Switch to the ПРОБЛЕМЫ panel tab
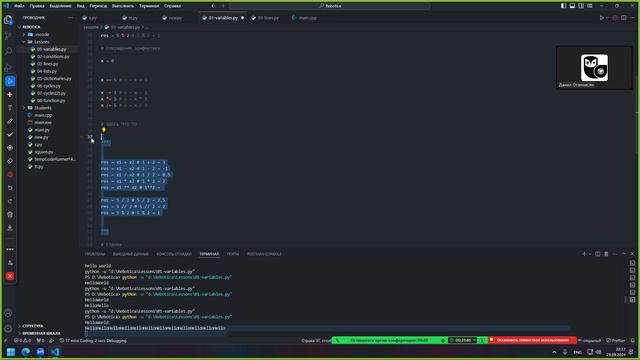Image resolution: width=640 pixels, height=360 pixels. 95,254
